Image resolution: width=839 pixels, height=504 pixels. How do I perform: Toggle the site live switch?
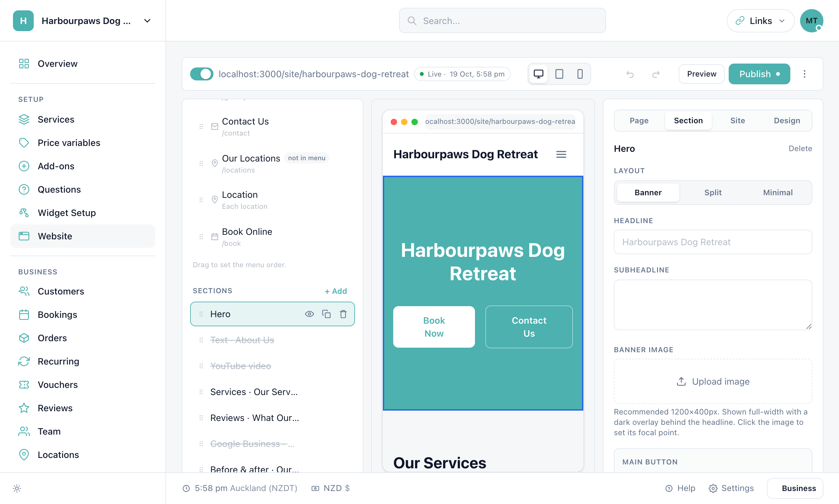coord(201,74)
